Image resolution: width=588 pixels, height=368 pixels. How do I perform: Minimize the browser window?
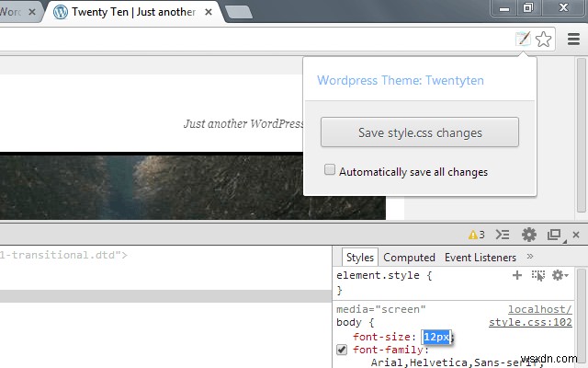pos(504,8)
